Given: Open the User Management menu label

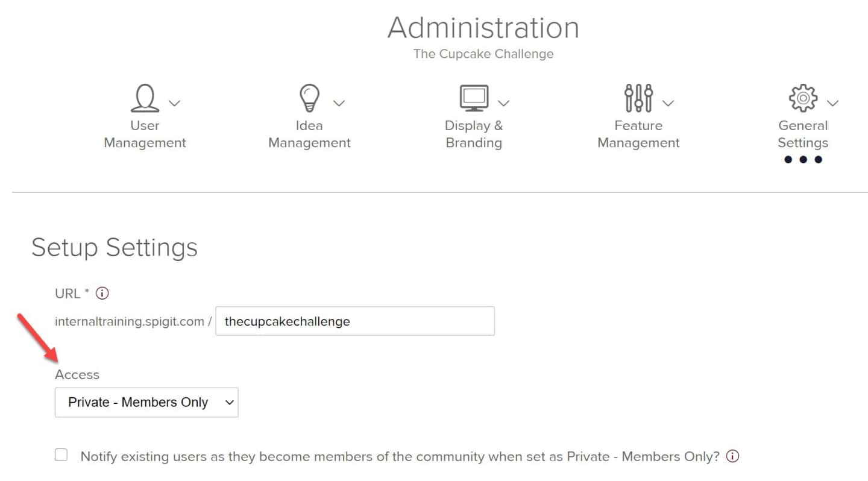Looking at the screenshot, I should (x=145, y=134).
